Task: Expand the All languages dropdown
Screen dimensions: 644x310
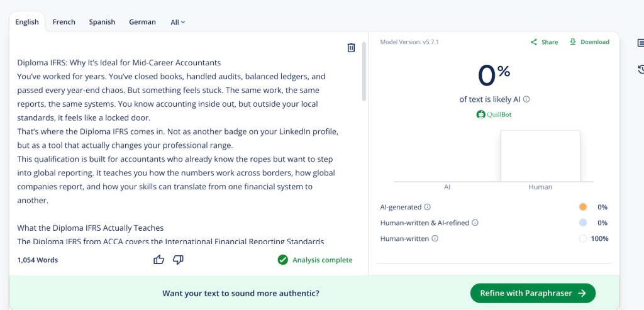Action: tap(178, 22)
